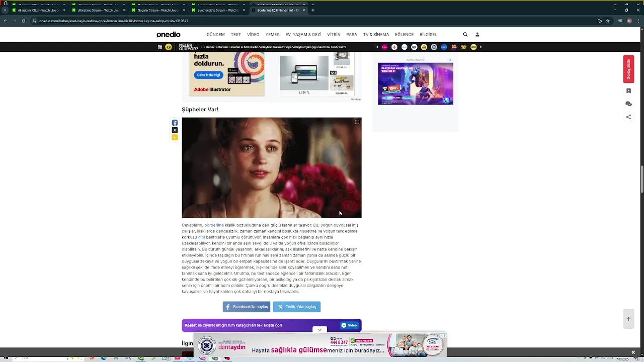
Task: Open the VİTRİN menu
Action: point(334,35)
